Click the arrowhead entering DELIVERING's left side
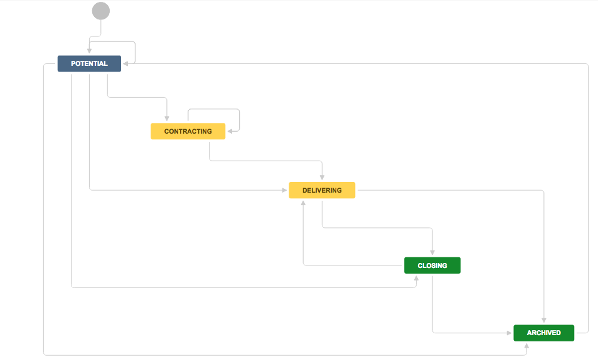Image resolution: width=598 pixels, height=364 pixels. coord(284,189)
